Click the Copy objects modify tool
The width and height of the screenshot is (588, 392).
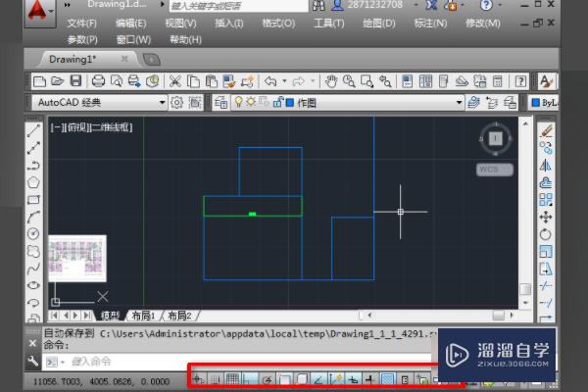click(x=546, y=148)
